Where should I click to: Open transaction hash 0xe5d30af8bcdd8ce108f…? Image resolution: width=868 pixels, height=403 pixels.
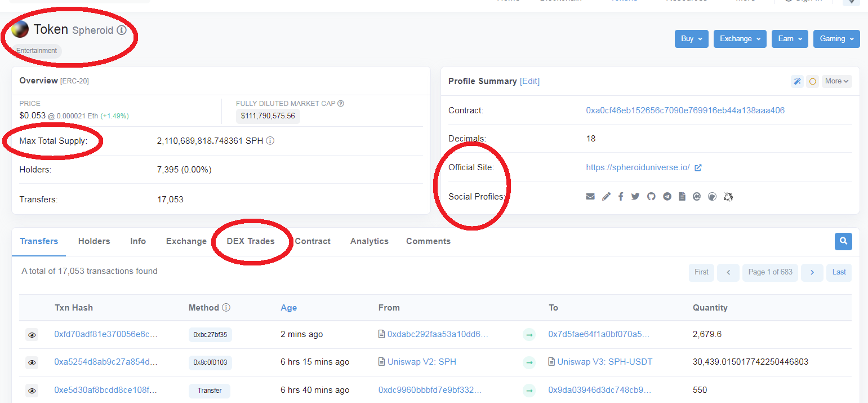click(106, 390)
